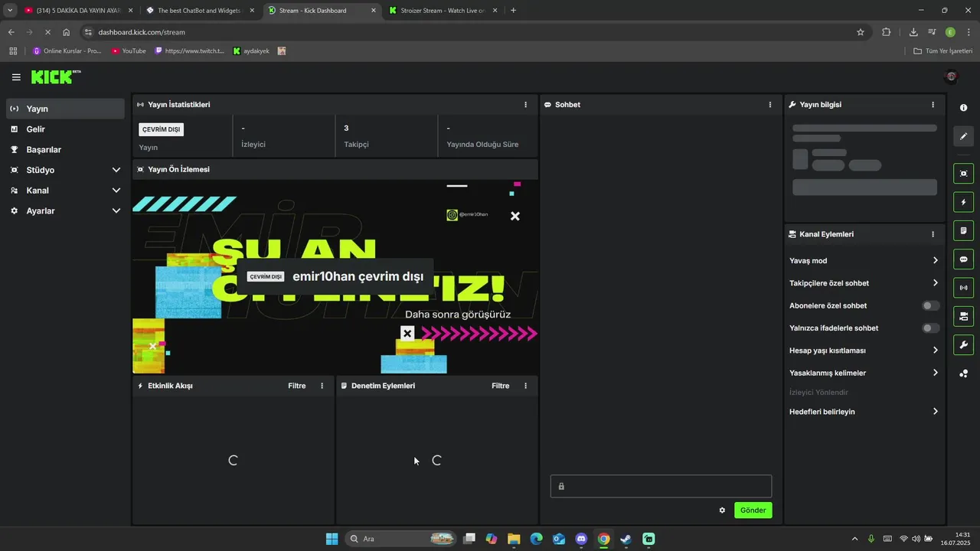The height and width of the screenshot is (551, 980).
Task: Open Windows Start menu
Action: tap(332, 539)
